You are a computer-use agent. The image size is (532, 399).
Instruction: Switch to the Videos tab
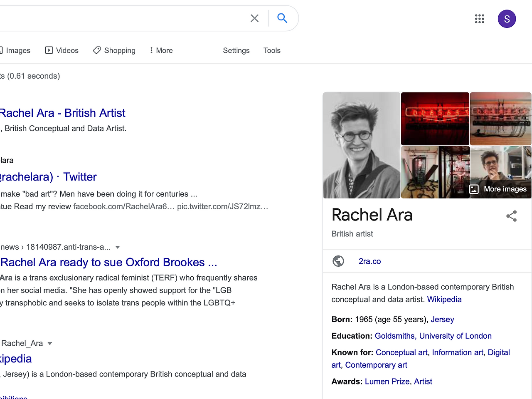62,50
